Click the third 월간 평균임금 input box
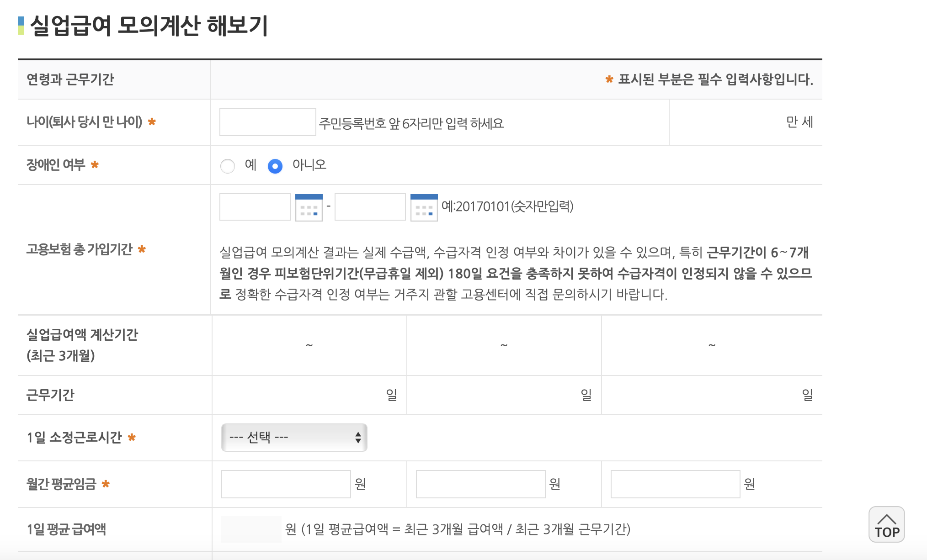927x560 pixels. [675, 484]
